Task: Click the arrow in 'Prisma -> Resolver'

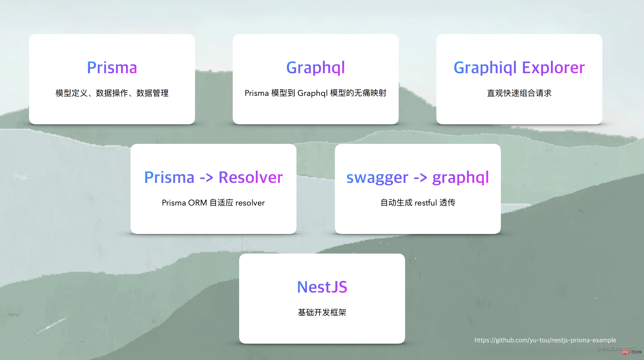Action: point(206,178)
